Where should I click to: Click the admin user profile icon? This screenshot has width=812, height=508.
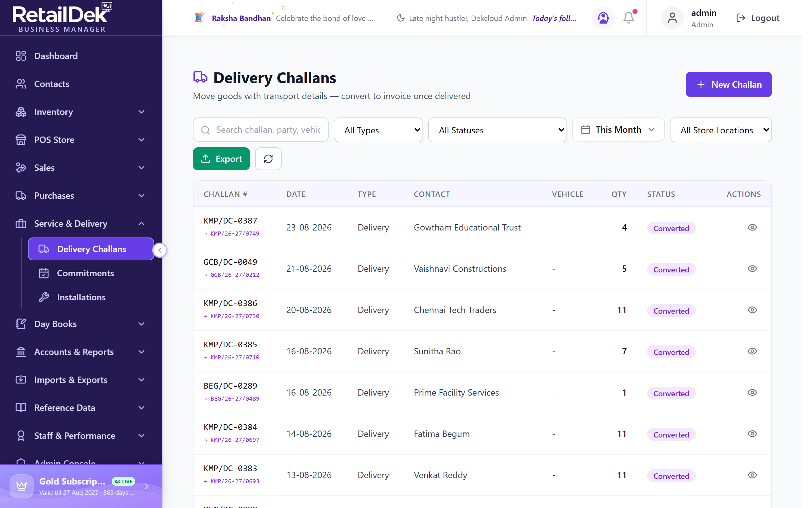[x=672, y=18]
